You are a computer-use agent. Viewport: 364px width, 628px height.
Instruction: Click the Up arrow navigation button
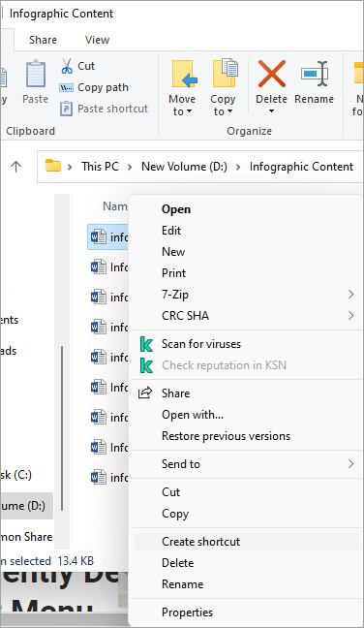[16, 167]
